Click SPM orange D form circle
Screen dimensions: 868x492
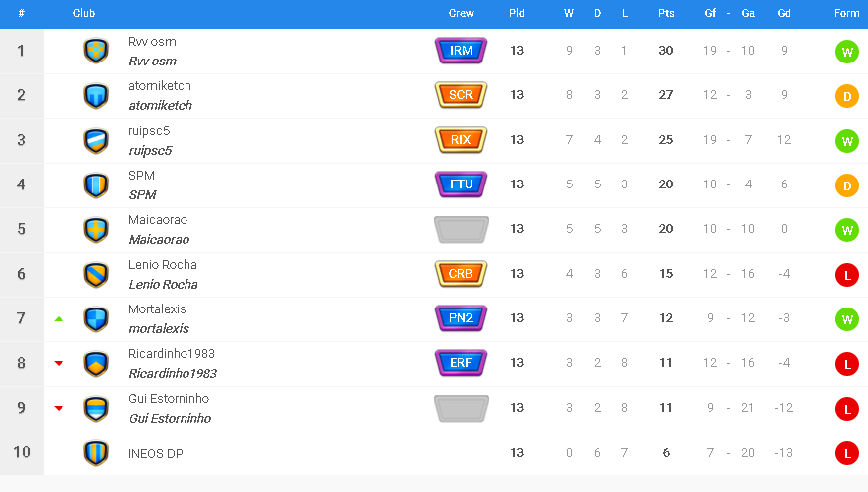click(x=847, y=185)
